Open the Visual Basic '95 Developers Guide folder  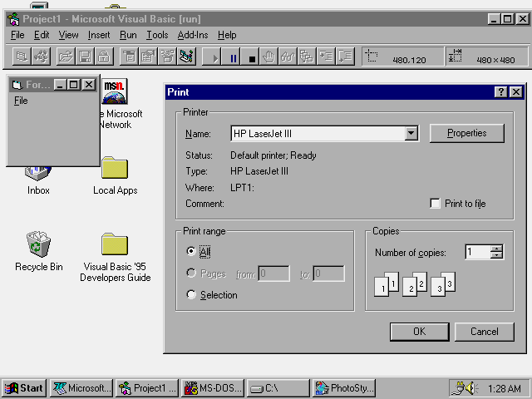(115, 244)
